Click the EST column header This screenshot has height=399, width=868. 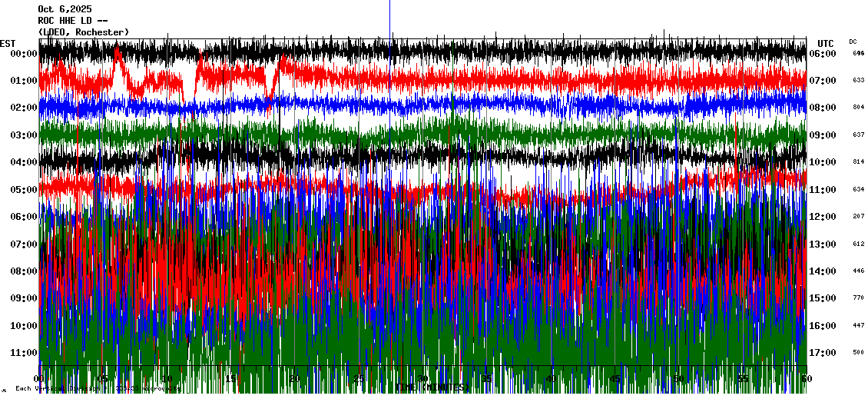pyautogui.click(x=8, y=43)
